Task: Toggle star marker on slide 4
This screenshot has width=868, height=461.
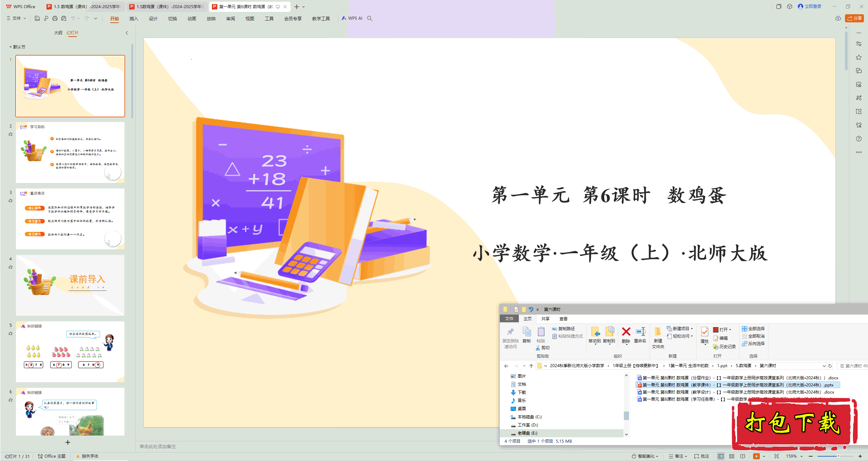Action: 11,267
